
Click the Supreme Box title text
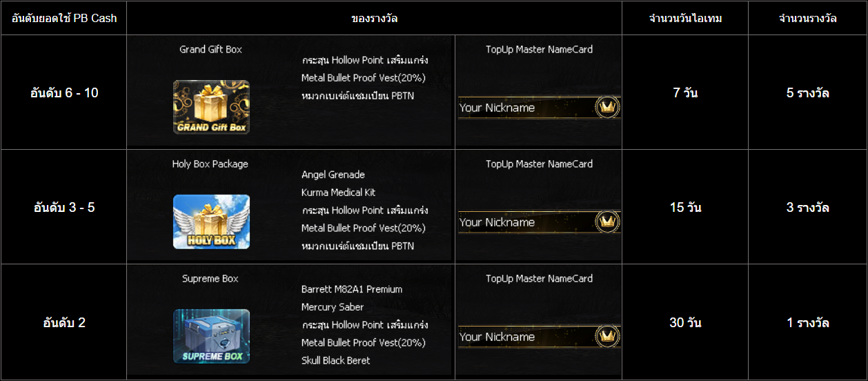click(x=210, y=279)
